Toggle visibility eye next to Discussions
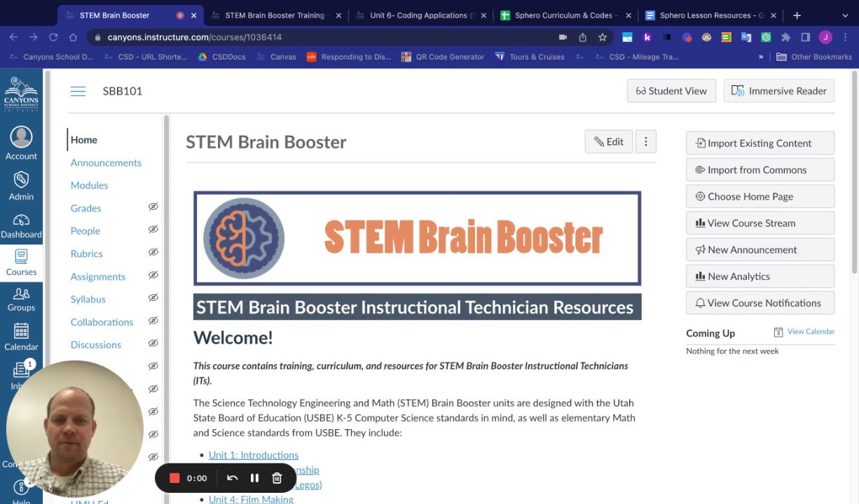 [x=153, y=343]
